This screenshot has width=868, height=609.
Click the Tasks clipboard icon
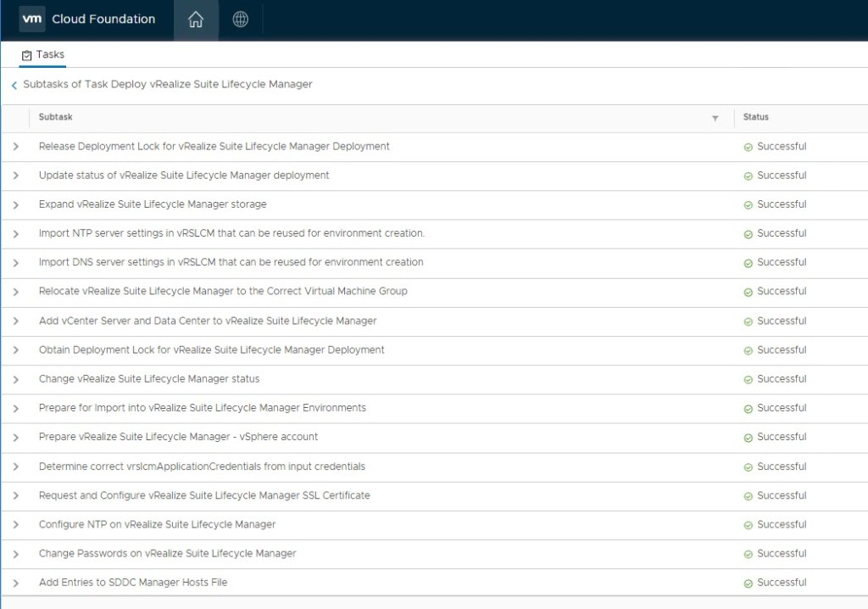coord(27,55)
